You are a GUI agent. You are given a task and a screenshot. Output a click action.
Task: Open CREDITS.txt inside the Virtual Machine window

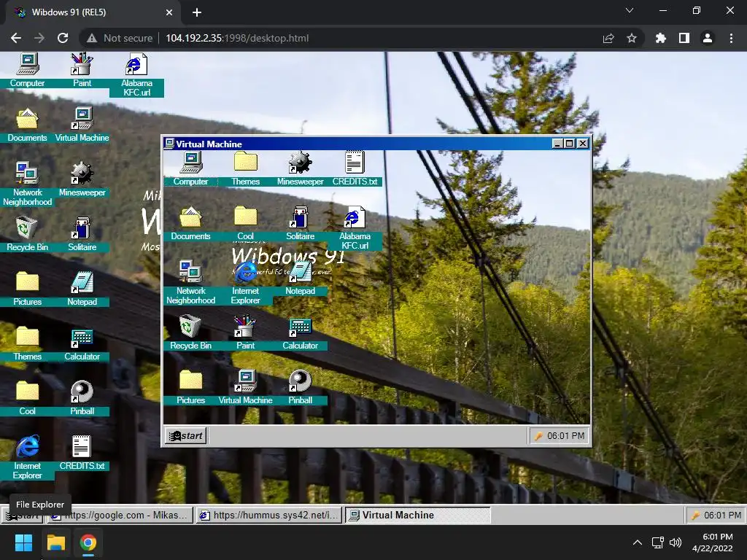click(355, 169)
